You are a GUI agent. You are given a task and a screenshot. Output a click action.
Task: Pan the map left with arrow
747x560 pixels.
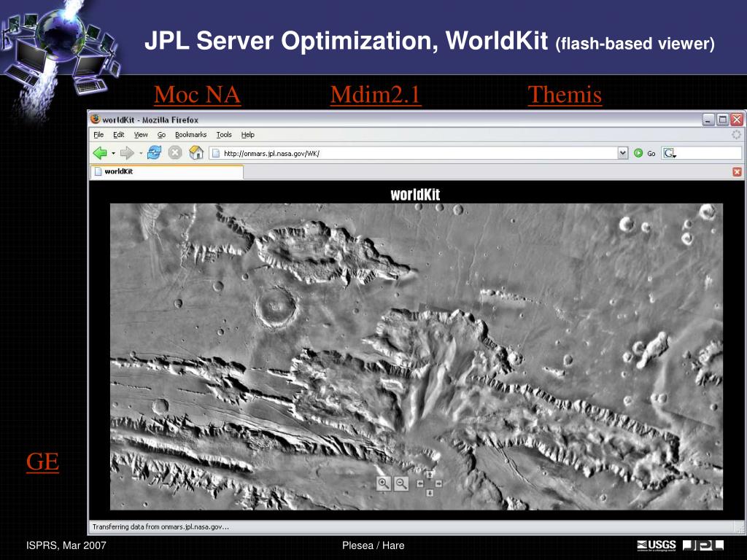(420, 484)
